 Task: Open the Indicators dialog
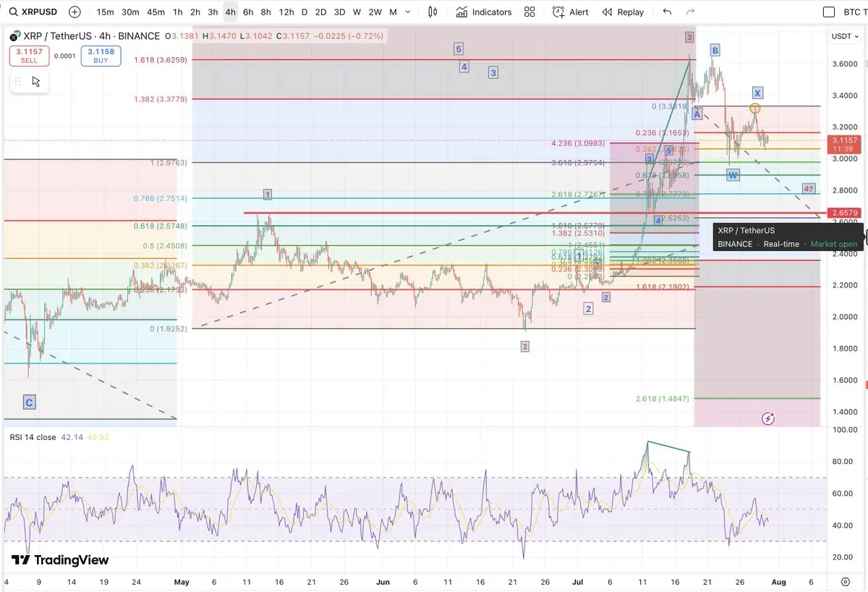[484, 12]
